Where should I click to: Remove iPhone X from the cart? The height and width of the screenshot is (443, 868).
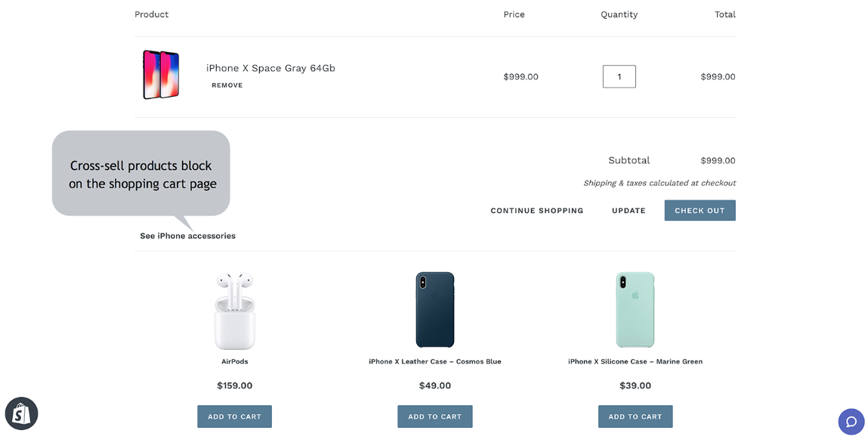[x=227, y=85]
